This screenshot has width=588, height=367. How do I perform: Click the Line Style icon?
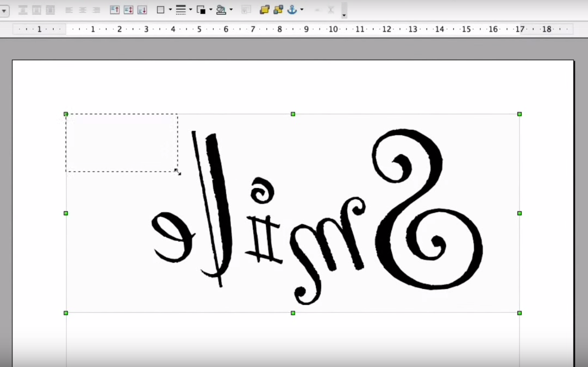tap(182, 9)
